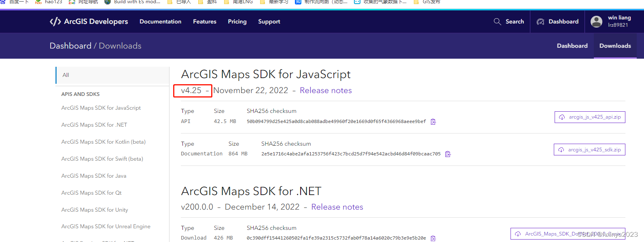Viewport: 644px width, 242px height.
Task: Select ArcGIS Maps SDK for .NET in sidebar
Action: (x=94, y=125)
